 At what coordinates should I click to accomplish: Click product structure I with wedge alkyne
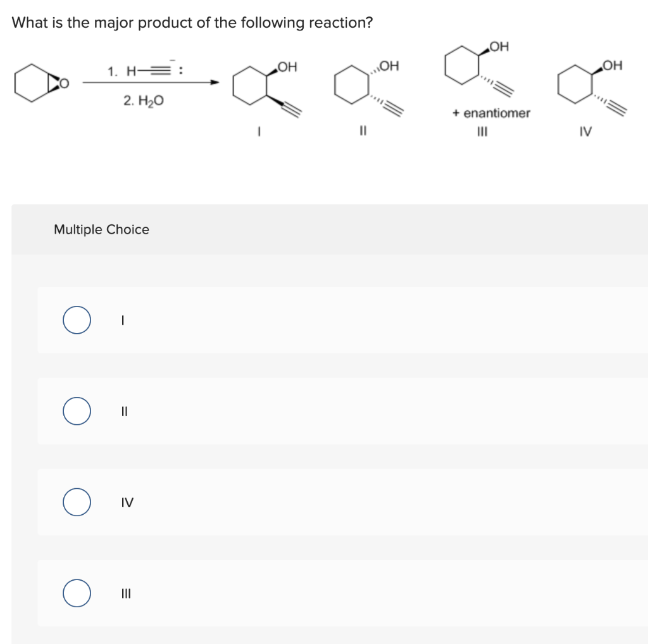tap(267, 89)
